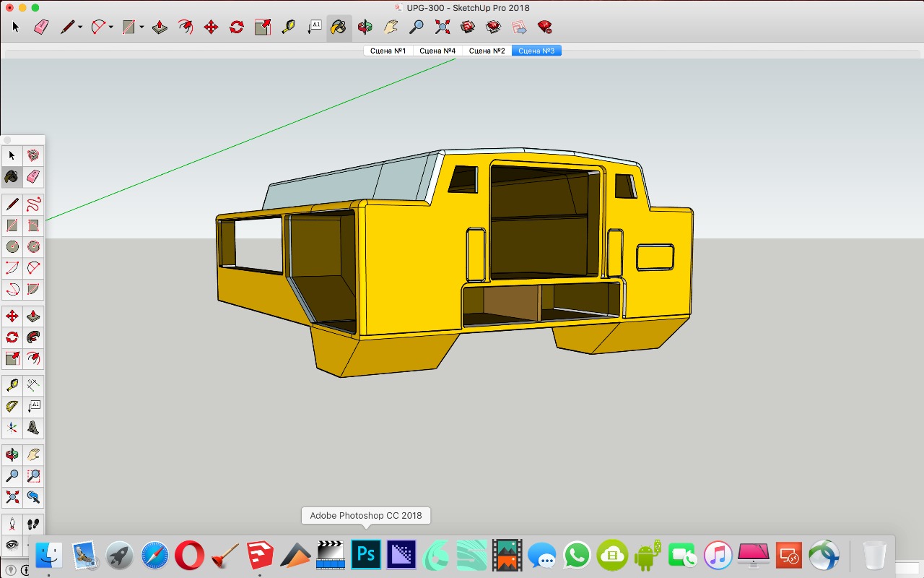
Task: Select the Zoom Window tool
Action: (x=33, y=476)
